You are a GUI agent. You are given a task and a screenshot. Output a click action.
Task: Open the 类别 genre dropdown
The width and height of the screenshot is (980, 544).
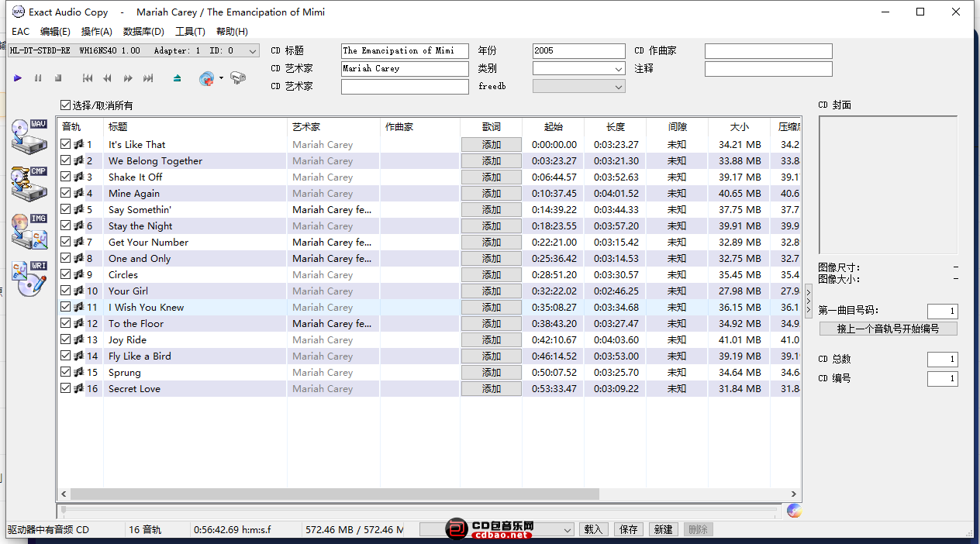578,69
